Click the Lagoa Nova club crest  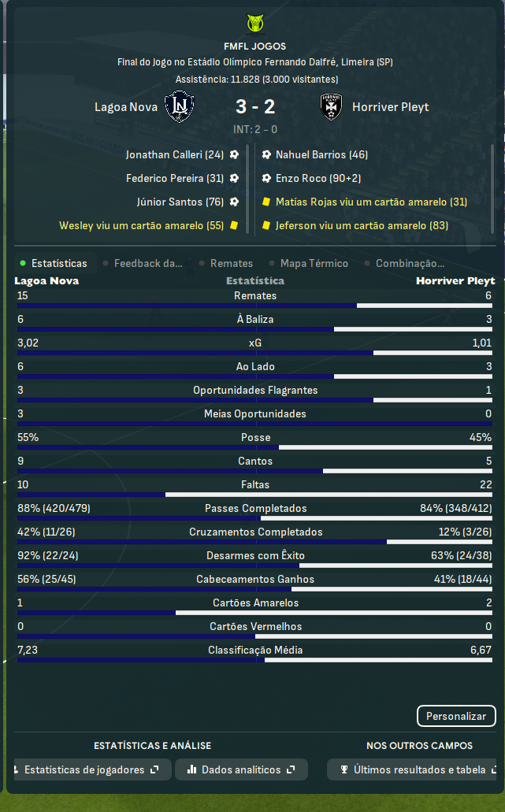[x=179, y=106]
